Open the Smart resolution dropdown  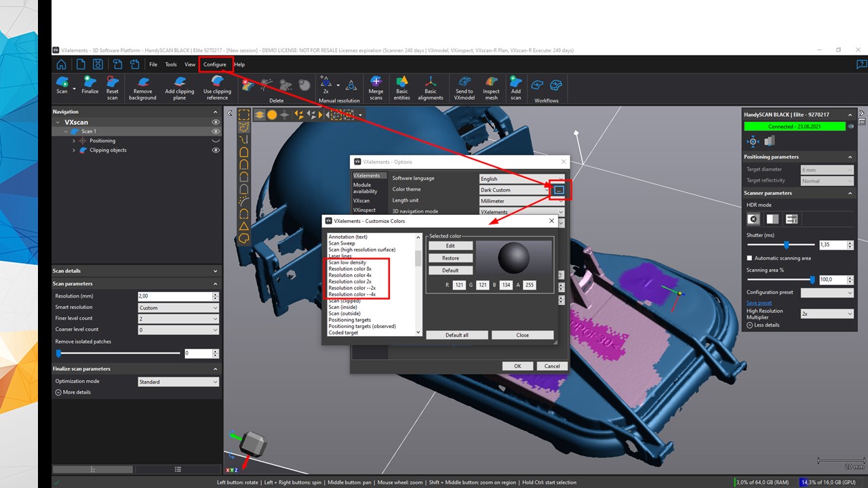[178, 308]
